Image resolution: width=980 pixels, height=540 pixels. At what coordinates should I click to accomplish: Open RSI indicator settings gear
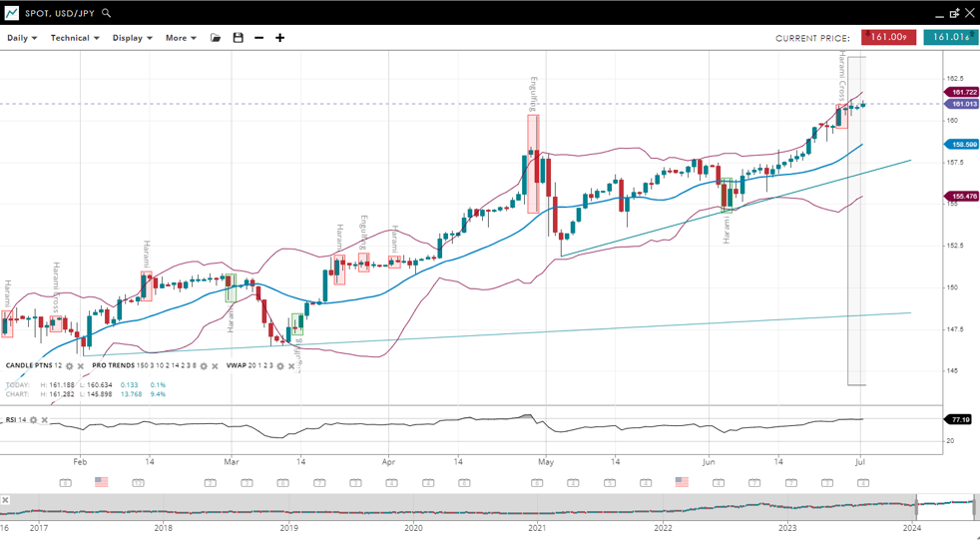pyautogui.click(x=34, y=420)
